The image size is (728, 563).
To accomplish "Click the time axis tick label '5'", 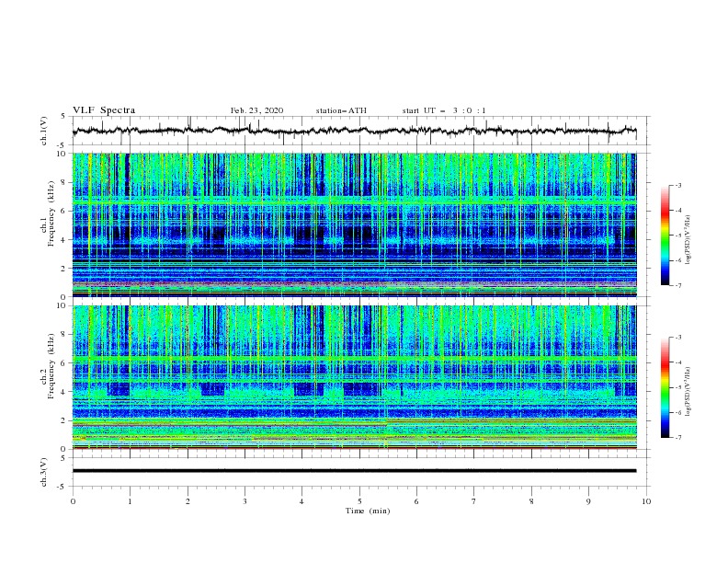I will point(359,501).
